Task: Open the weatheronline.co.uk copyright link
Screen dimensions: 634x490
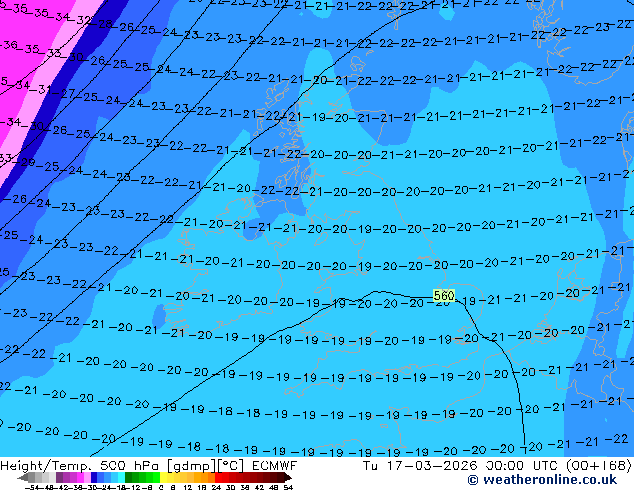Action: (x=542, y=480)
